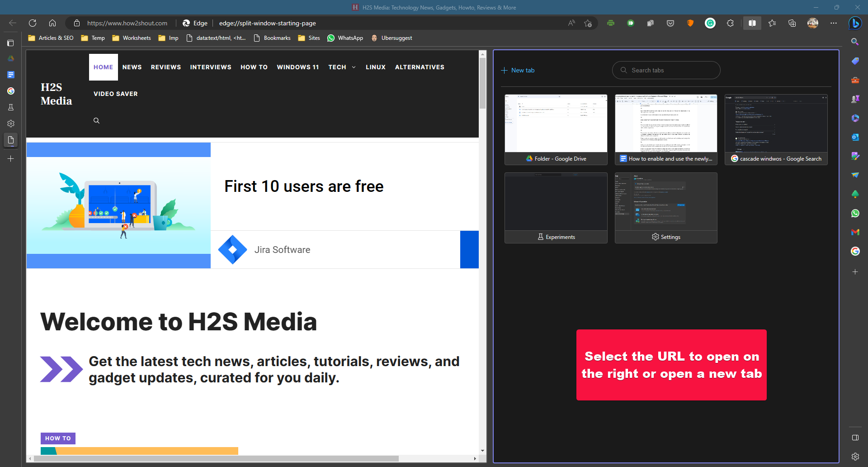Expand the Articles & SEO bookmarks folder
The height and width of the screenshot is (467, 868).
point(51,38)
